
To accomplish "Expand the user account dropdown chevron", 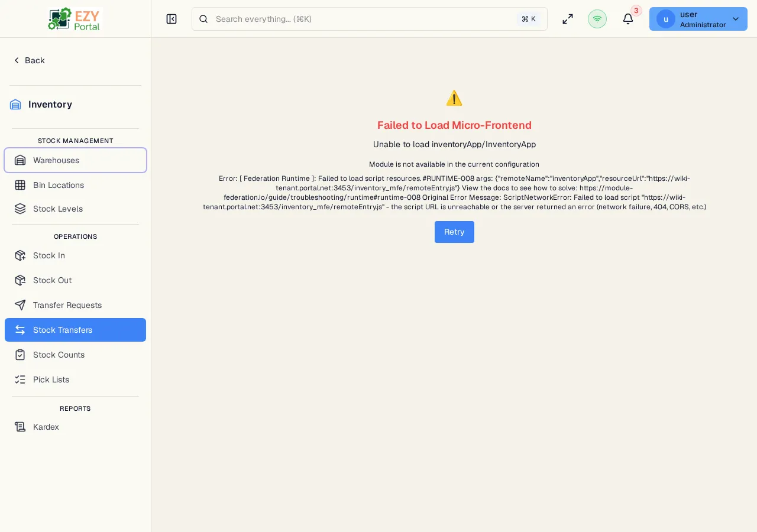I will coord(736,19).
